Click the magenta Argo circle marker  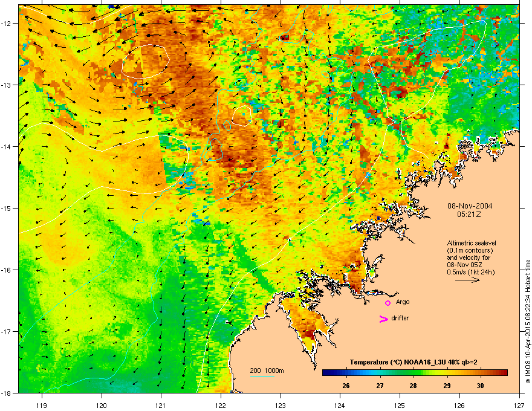(x=388, y=303)
